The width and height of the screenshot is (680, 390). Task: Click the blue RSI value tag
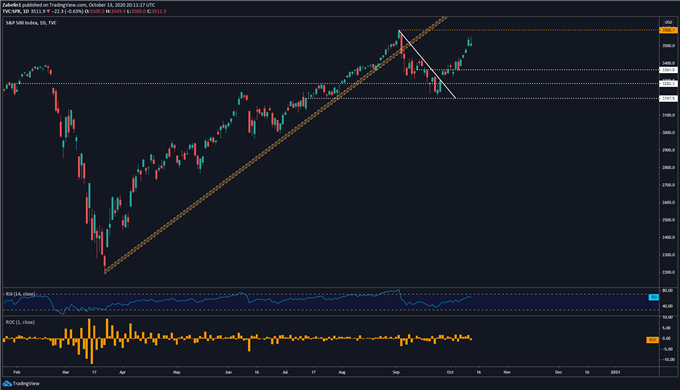(653, 297)
